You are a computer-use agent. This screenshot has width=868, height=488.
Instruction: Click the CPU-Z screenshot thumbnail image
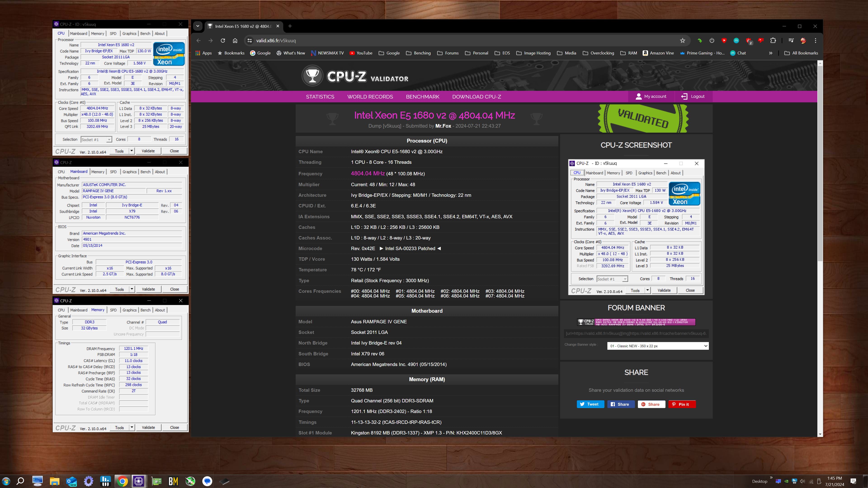pyautogui.click(x=636, y=227)
